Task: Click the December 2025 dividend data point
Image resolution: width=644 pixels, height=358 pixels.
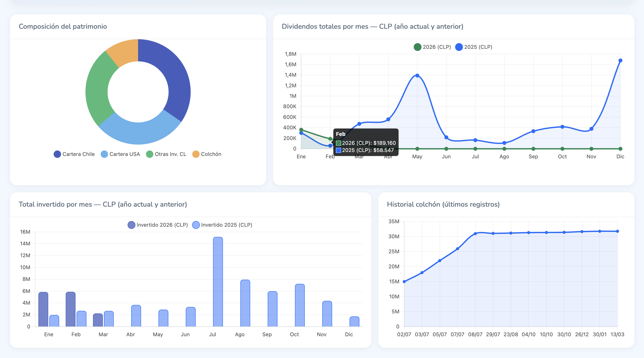Action: pos(620,60)
